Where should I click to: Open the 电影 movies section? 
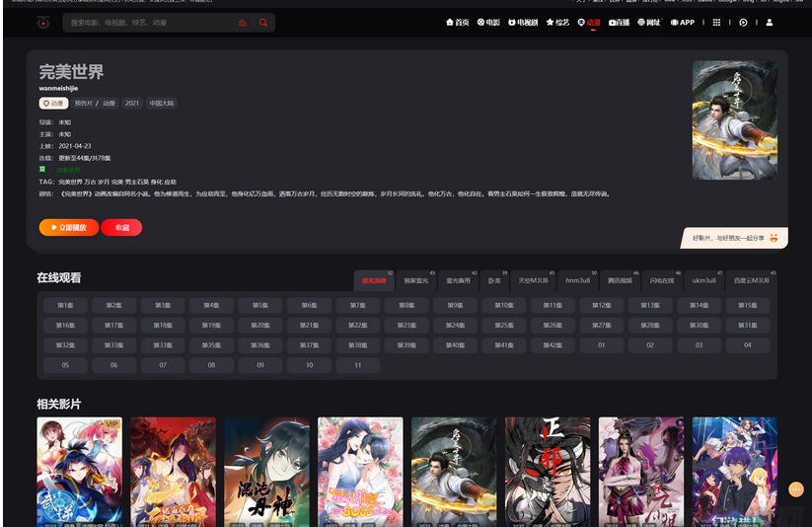tap(488, 23)
